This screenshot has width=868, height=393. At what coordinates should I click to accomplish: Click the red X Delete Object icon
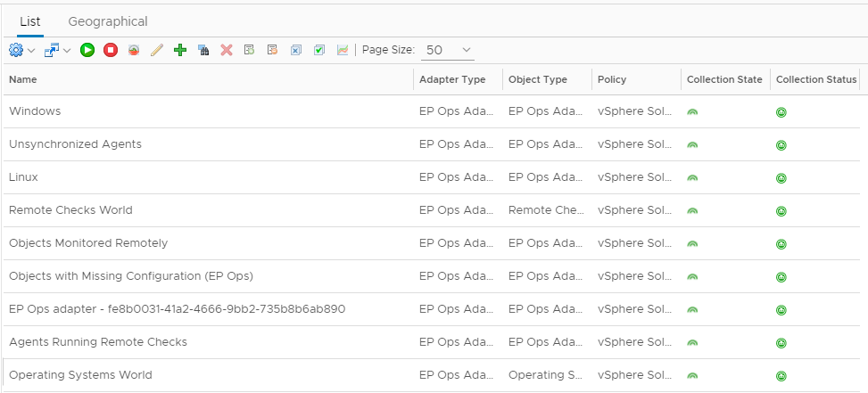tap(227, 51)
